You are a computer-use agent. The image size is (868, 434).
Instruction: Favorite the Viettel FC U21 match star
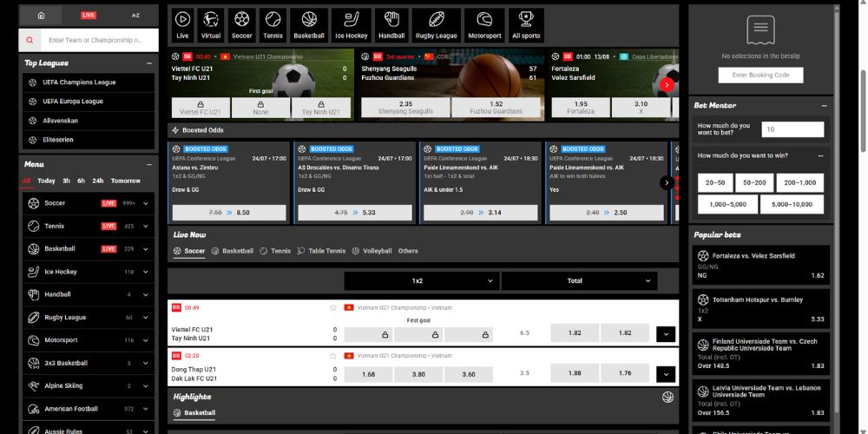[x=332, y=308]
